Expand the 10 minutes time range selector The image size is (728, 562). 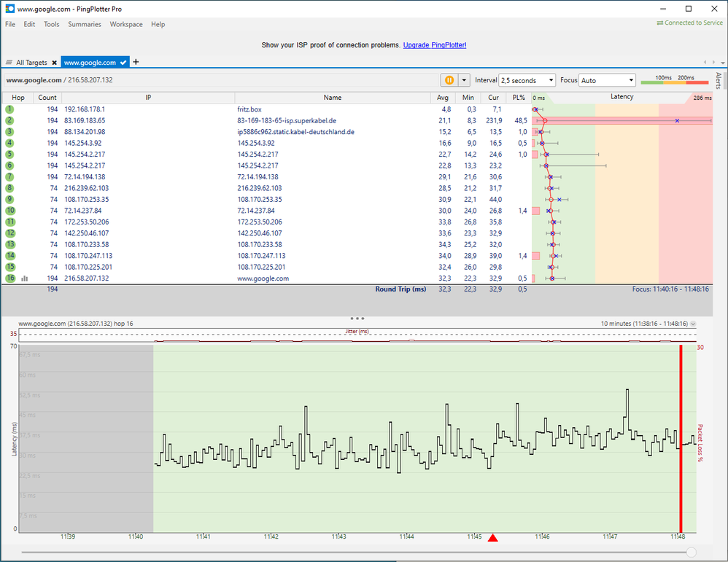(693, 324)
